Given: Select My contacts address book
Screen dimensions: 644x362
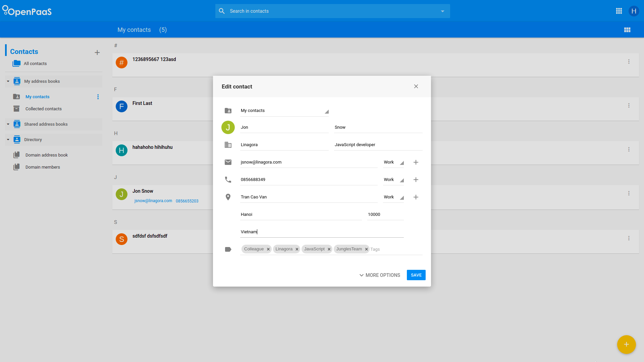Looking at the screenshot, I should pyautogui.click(x=38, y=97).
